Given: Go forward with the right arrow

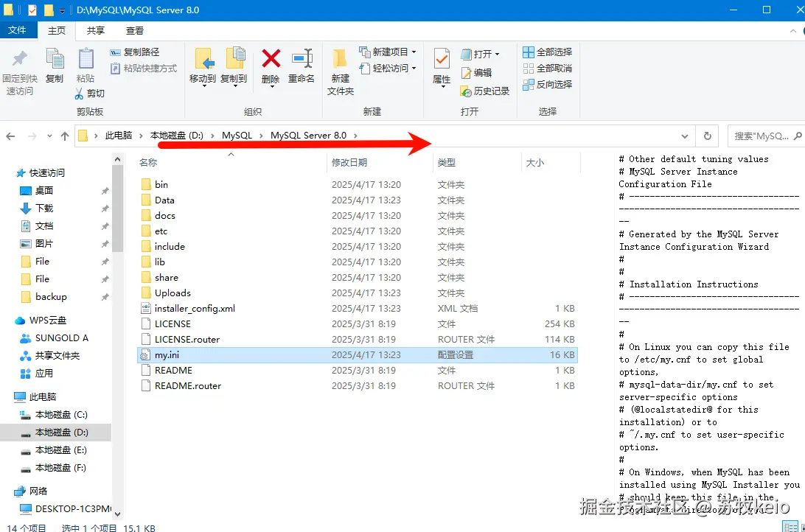Looking at the screenshot, I should tap(32, 136).
